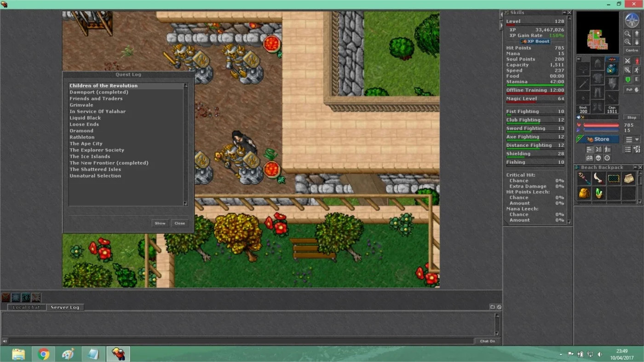
Task: Show the floor below on minimap
Action: [x=637, y=42]
